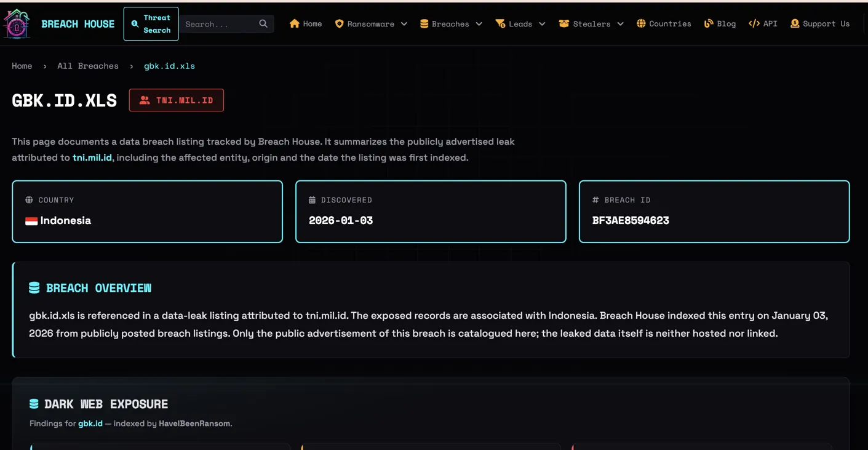Click the Blog feed icon
Screen dimensions: 868x450
[709, 23]
